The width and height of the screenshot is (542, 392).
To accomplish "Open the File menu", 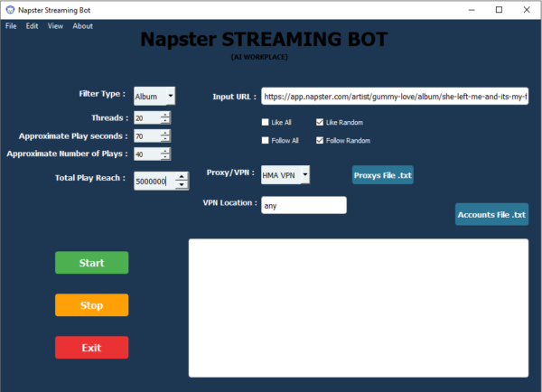I will coord(11,26).
